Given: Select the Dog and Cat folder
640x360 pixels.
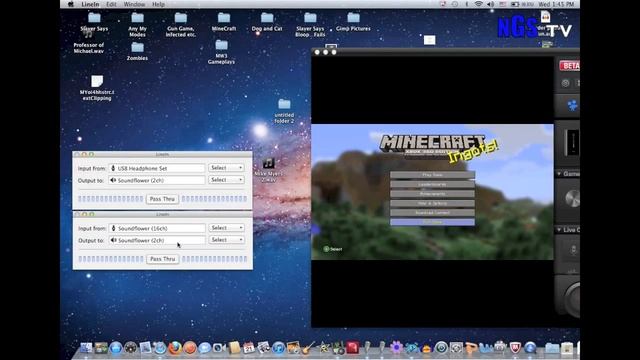Looking at the screenshot, I should [267, 22].
